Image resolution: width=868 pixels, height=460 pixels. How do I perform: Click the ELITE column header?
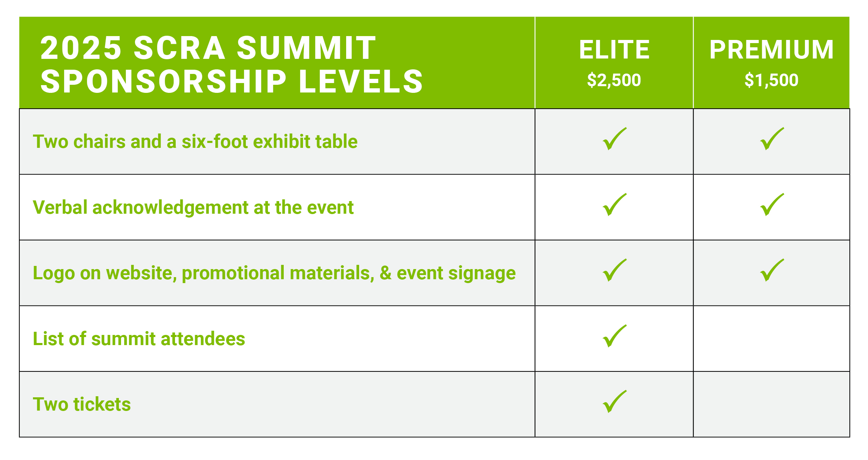pyautogui.click(x=614, y=49)
